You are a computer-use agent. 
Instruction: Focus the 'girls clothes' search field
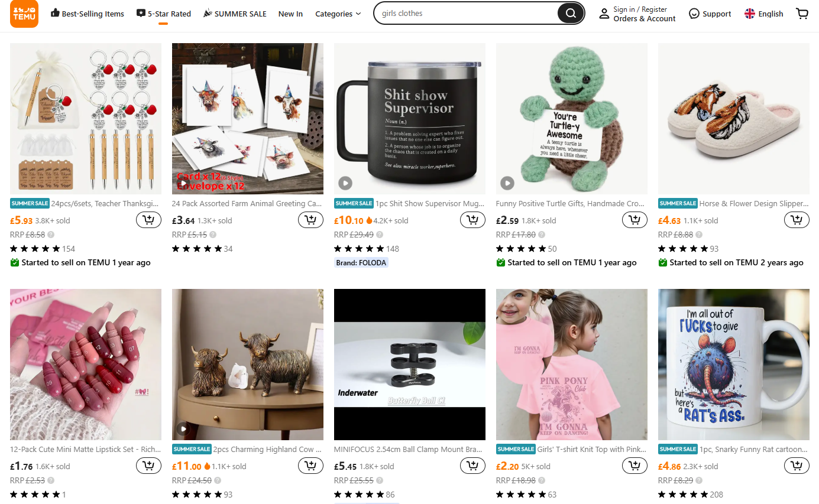467,14
